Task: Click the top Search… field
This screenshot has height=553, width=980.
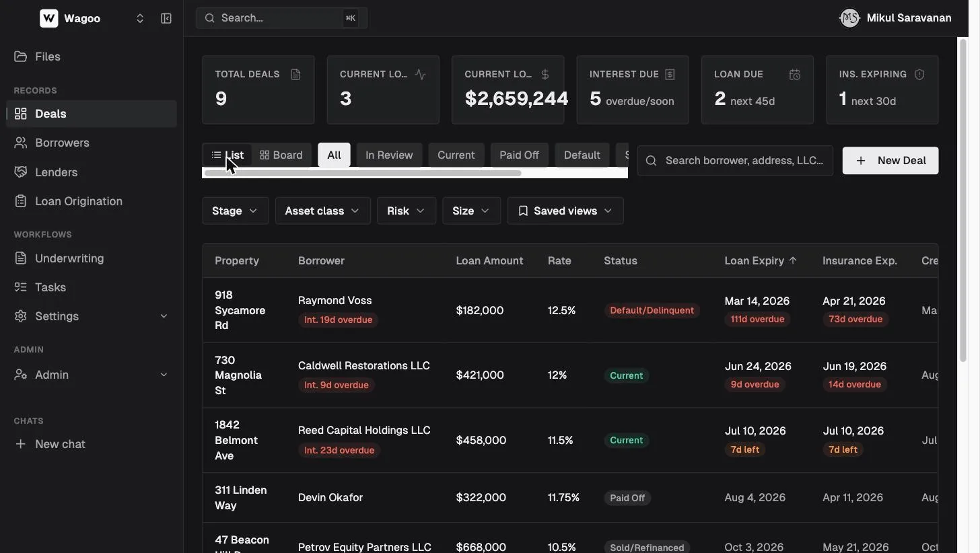Action: [281, 18]
